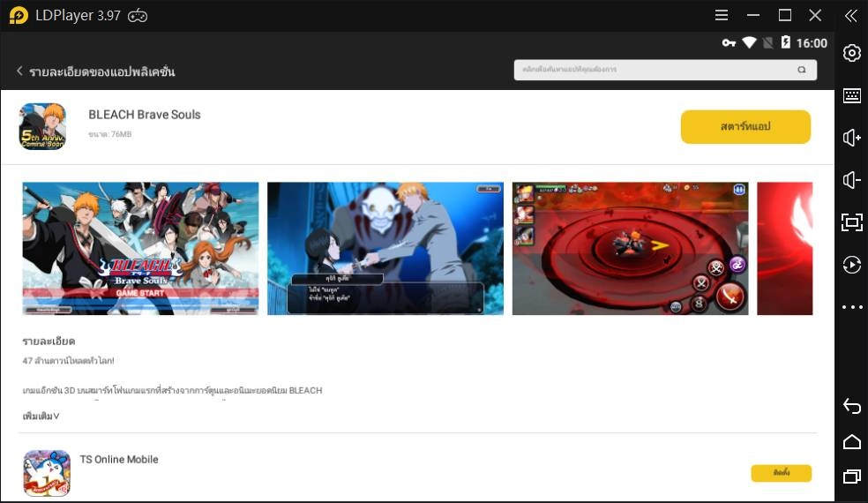
Task: Open Android recent apps button
Action: [x=851, y=477]
